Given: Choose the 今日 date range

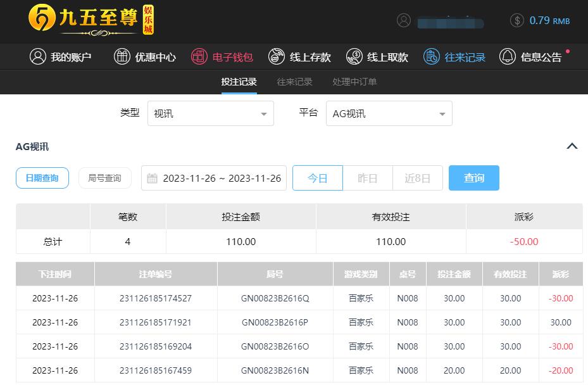Looking at the screenshot, I should pos(318,178).
